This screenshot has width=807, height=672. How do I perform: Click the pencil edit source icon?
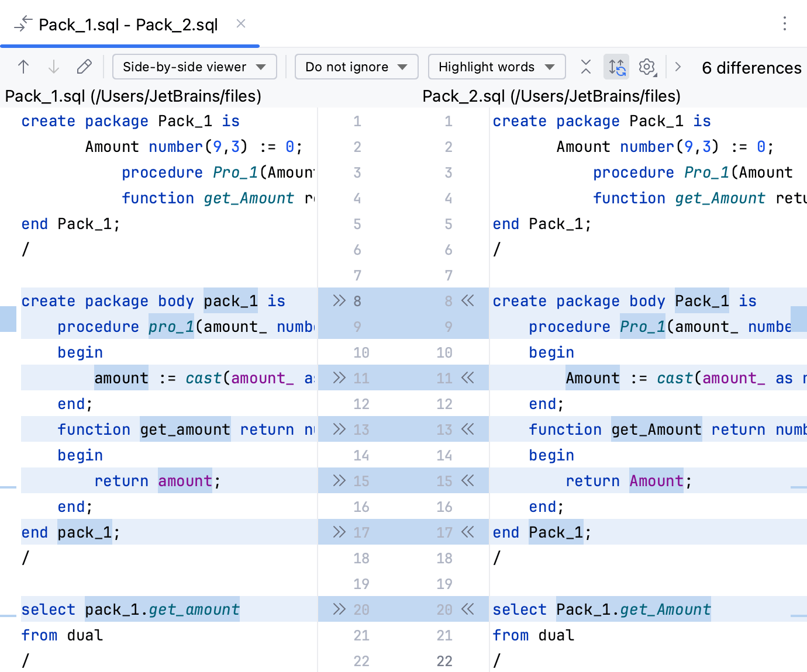click(84, 67)
